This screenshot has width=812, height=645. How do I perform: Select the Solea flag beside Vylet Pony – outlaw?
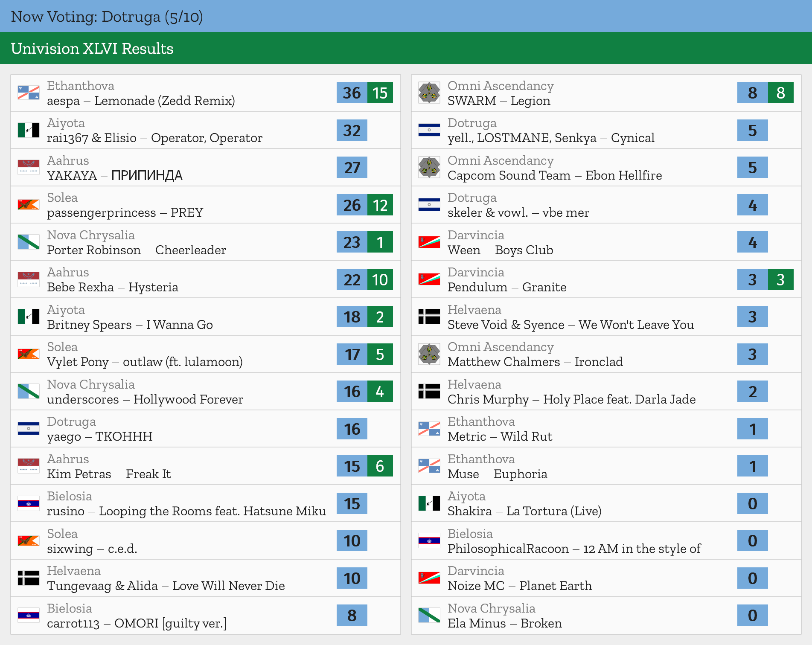[x=29, y=354]
